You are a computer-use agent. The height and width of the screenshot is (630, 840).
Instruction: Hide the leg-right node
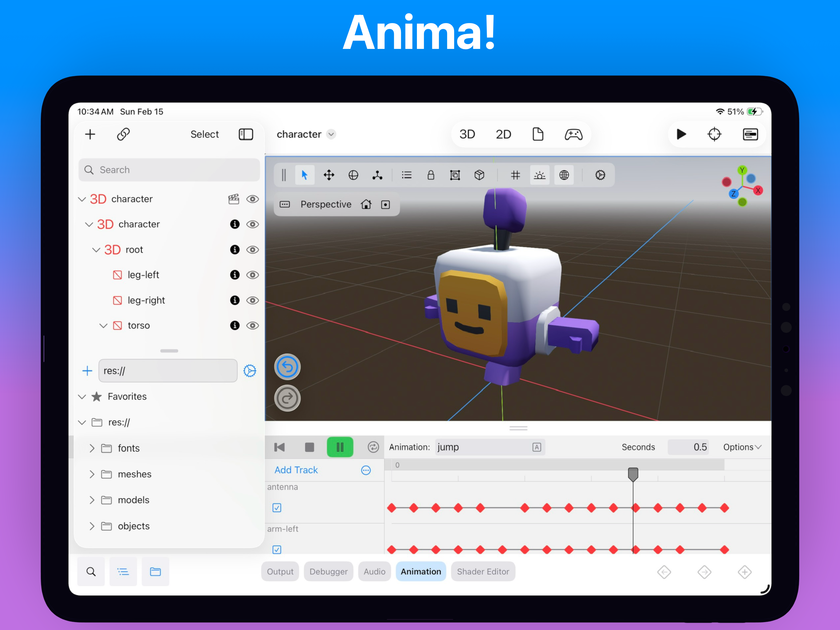(x=252, y=300)
